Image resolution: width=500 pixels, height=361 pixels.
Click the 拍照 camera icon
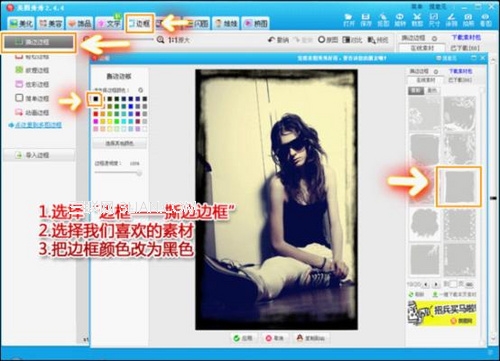click(x=468, y=20)
